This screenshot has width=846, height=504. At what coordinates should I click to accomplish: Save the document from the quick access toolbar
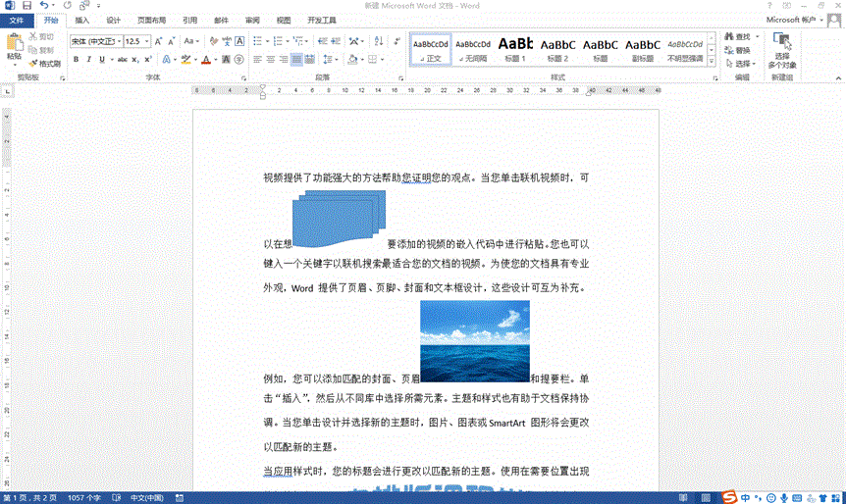point(26,6)
